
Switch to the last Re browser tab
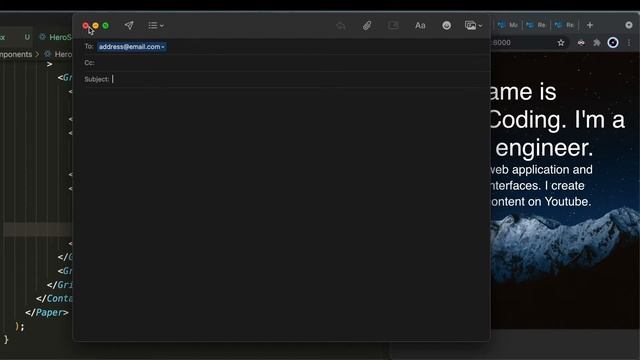click(565, 25)
